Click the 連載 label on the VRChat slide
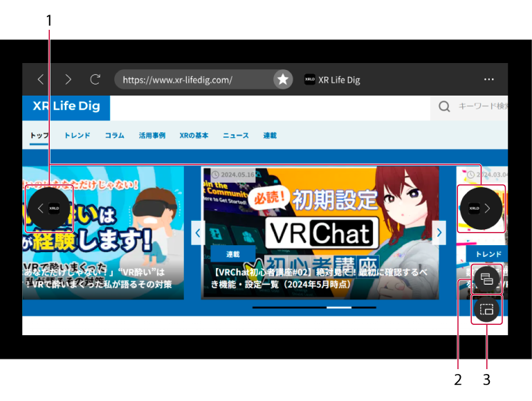The width and height of the screenshot is (532, 401). 232,254
